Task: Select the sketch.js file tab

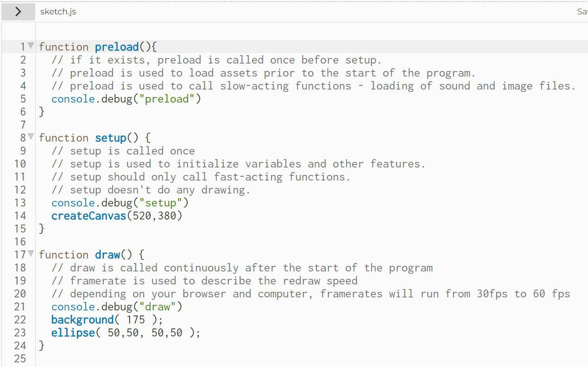Action: pyautogui.click(x=58, y=12)
